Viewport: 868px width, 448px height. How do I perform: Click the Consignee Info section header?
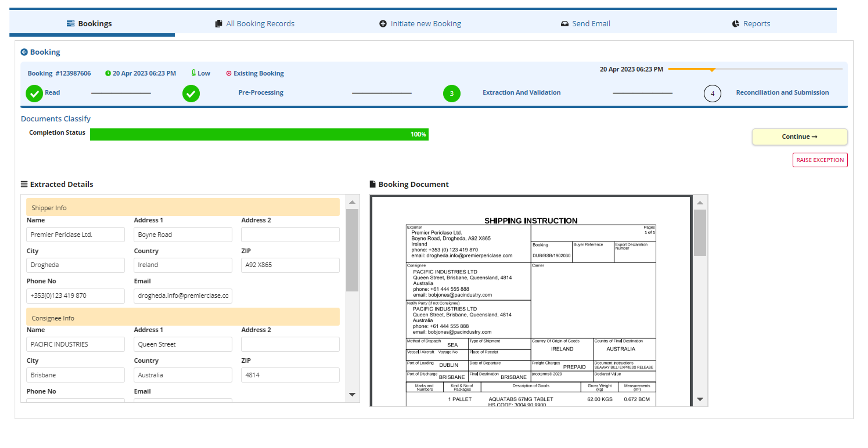coord(183,317)
